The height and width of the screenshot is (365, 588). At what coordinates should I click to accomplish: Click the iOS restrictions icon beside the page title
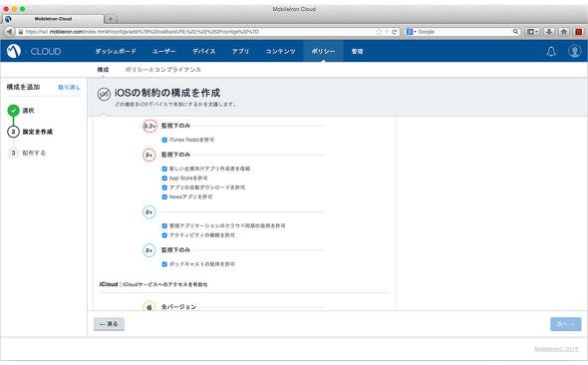pyautogui.click(x=104, y=94)
